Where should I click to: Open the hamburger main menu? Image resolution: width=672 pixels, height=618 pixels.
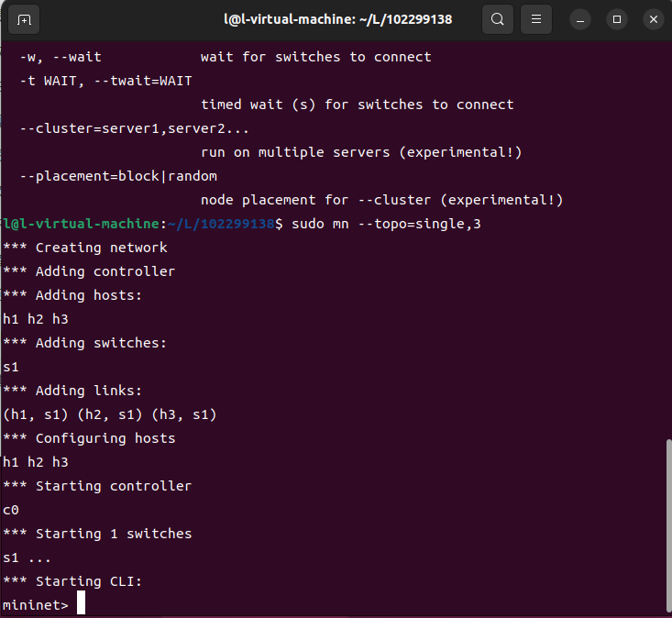click(x=535, y=19)
